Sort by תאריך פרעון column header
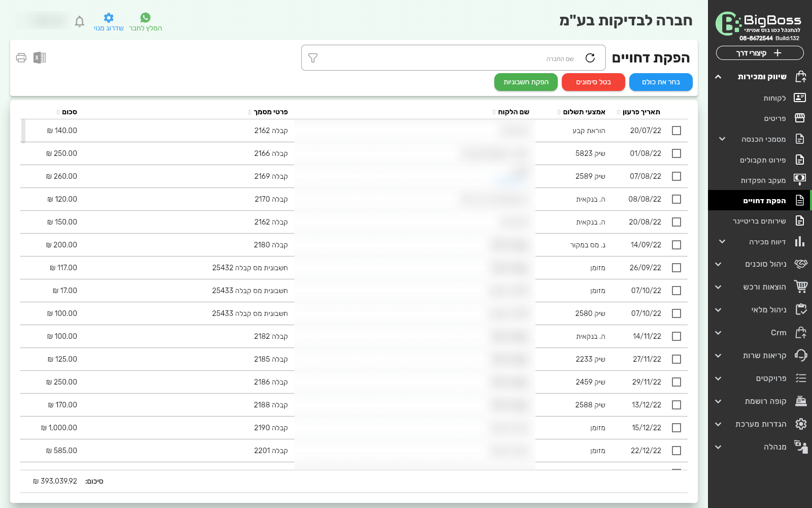 (638, 112)
